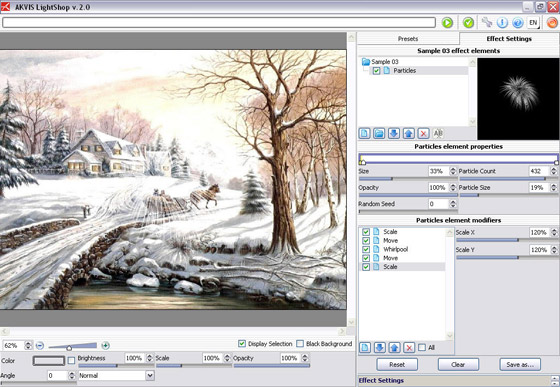This screenshot has height=387, width=560.
Task: Delete effect element red X icon
Action: pyautogui.click(x=424, y=134)
